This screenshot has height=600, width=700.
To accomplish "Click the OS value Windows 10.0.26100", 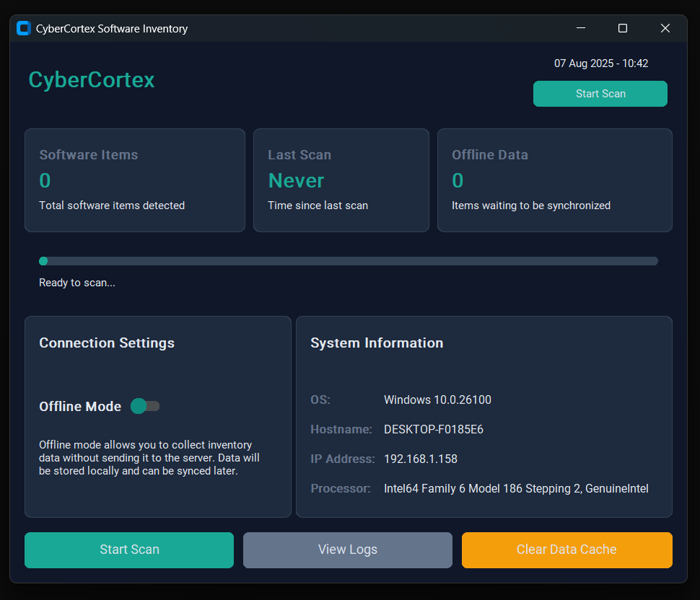I will click(437, 400).
